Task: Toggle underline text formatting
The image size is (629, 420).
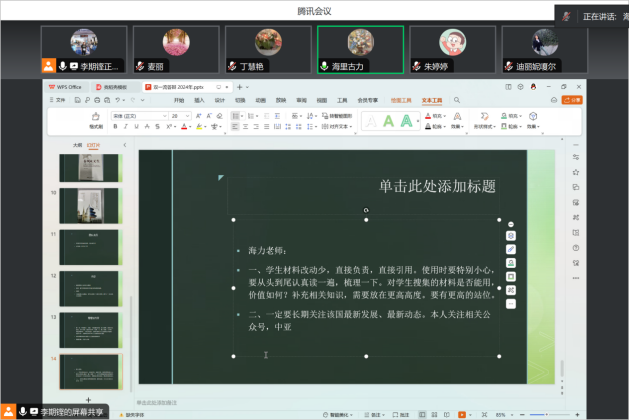Action: pyautogui.click(x=136, y=127)
